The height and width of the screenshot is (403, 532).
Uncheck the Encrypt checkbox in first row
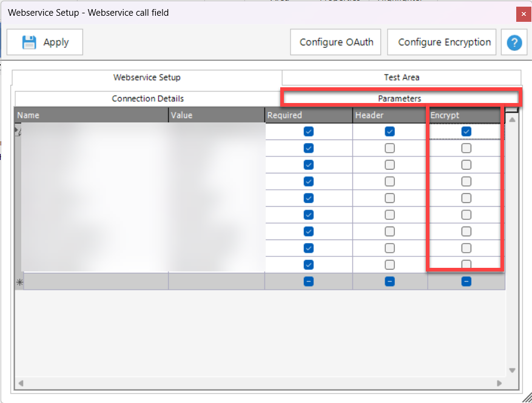click(466, 132)
